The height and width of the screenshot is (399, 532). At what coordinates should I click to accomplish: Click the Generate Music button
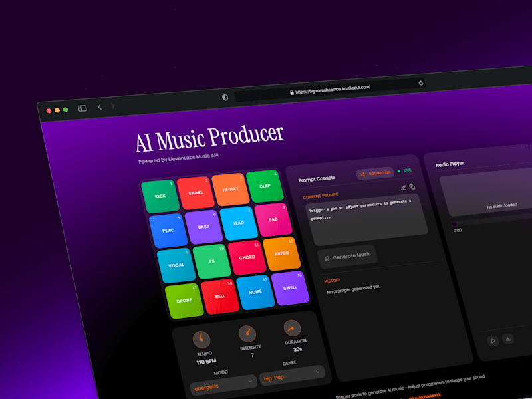click(x=347, y=257)
